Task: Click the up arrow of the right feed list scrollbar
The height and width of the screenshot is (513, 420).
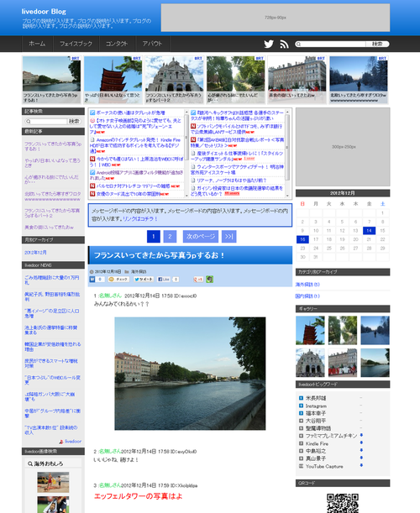Action: click(x=287, y=112)
